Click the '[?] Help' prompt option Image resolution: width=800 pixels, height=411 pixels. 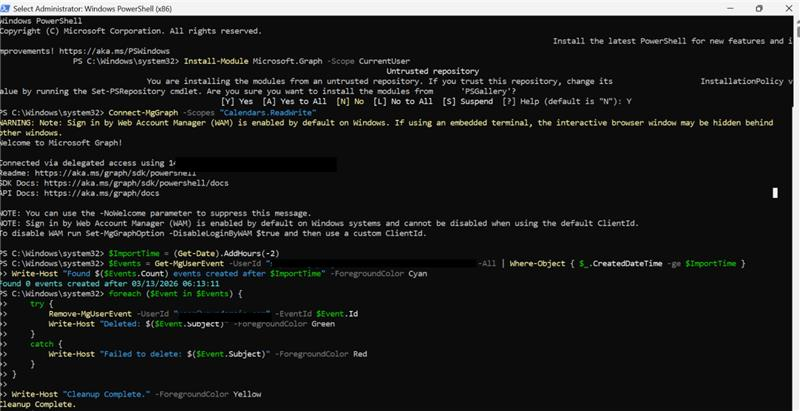click(520, 101)
